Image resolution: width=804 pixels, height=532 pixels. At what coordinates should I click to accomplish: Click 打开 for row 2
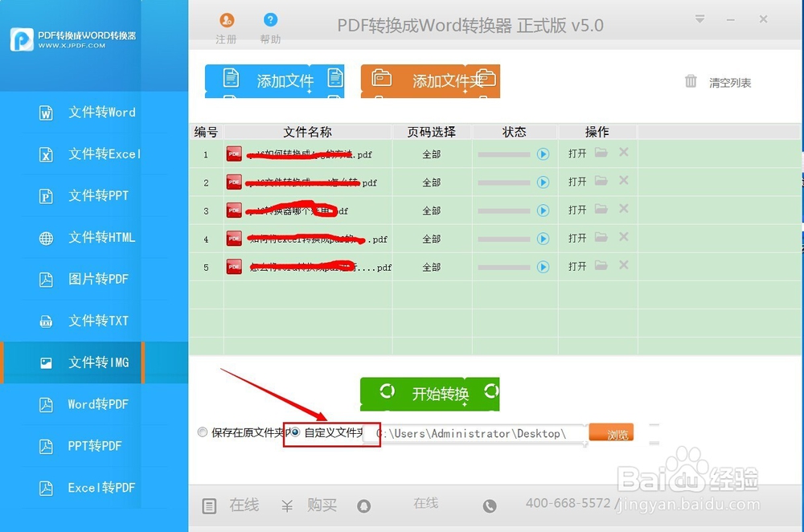click(577, 182)
